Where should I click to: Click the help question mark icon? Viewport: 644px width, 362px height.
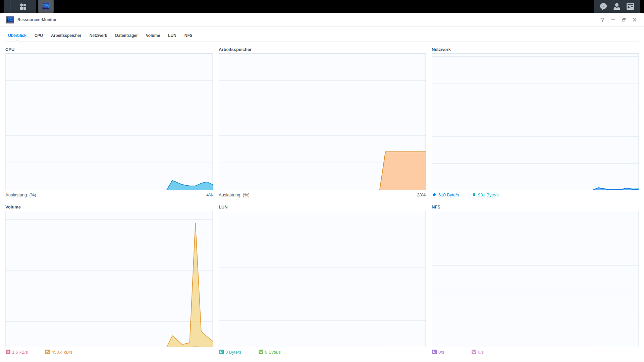(x=602, y=20)
